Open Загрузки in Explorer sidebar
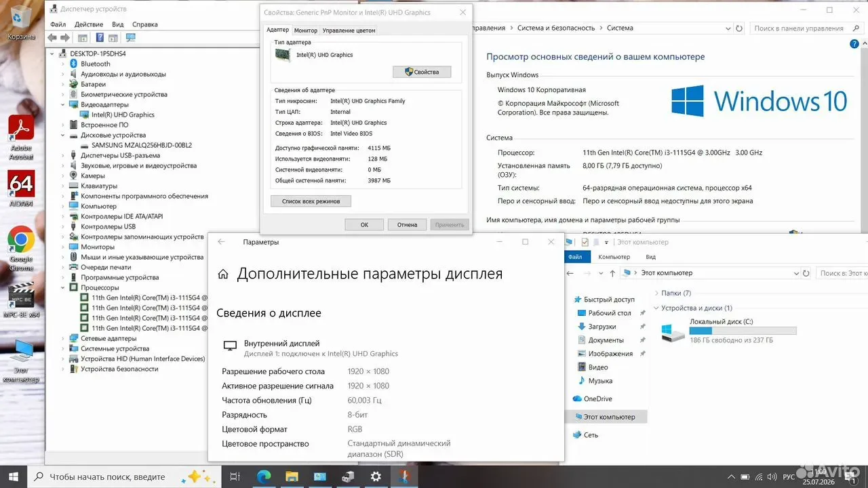 click(602, 327)
